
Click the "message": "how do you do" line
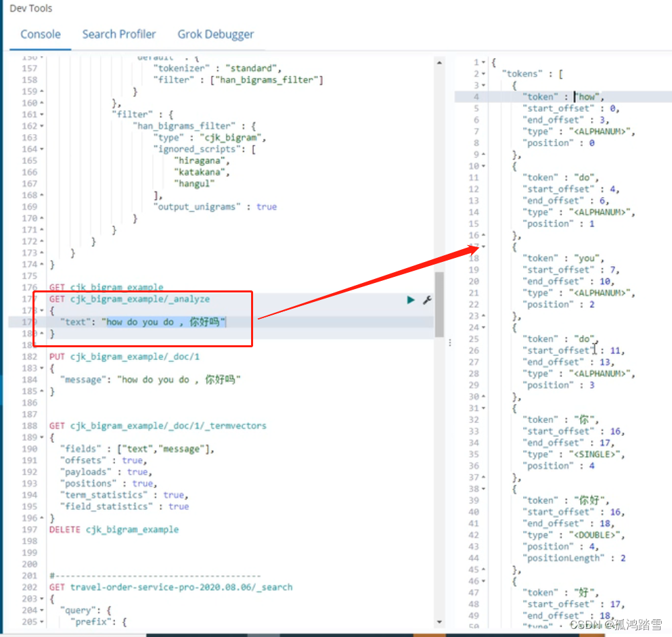pyautogui.click(x=150, y=380)
